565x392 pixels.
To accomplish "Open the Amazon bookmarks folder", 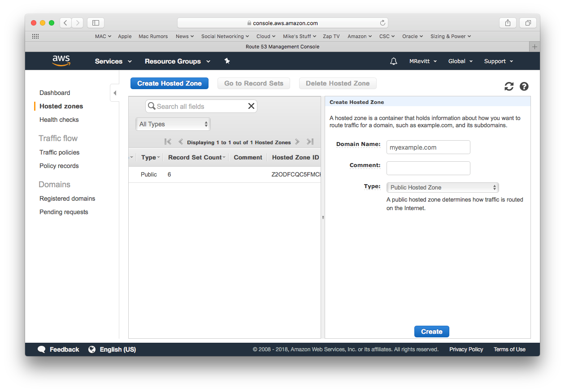I will click(360, 36).
